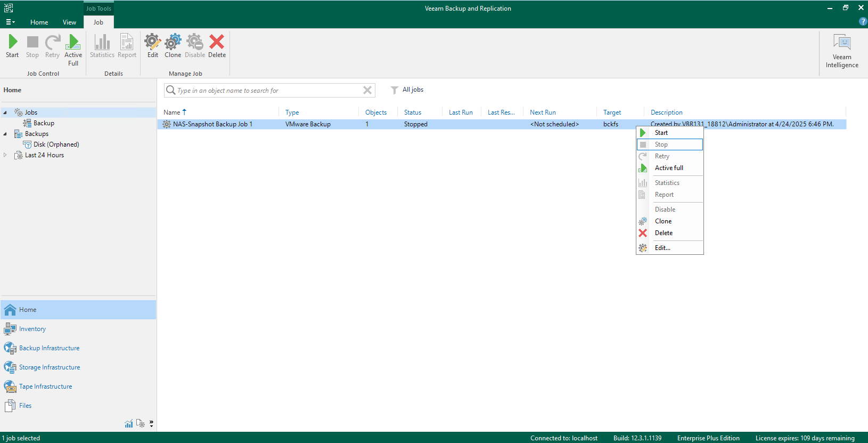Select Disk (Orphaned) tree item

coord(56,144)
